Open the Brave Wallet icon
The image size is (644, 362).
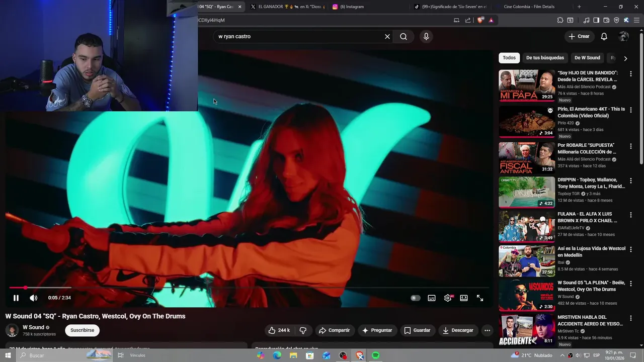coord(606,20)
